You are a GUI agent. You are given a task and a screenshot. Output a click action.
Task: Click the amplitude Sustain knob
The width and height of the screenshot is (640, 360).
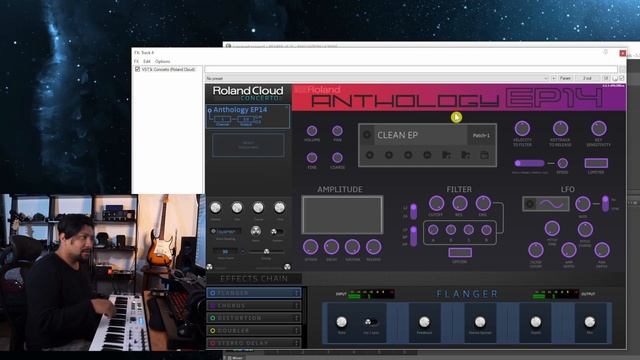352,247
